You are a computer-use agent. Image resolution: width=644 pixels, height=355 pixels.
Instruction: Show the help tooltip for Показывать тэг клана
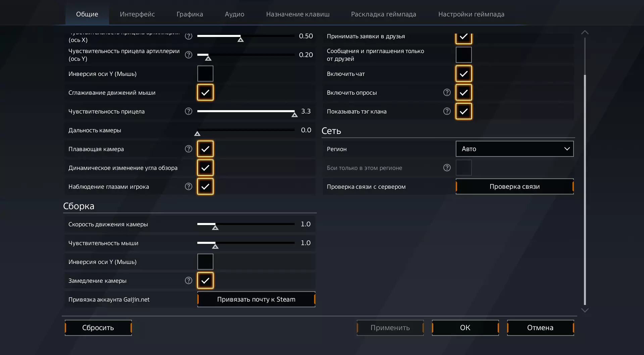pyautogui.click(x=447, y=111)
